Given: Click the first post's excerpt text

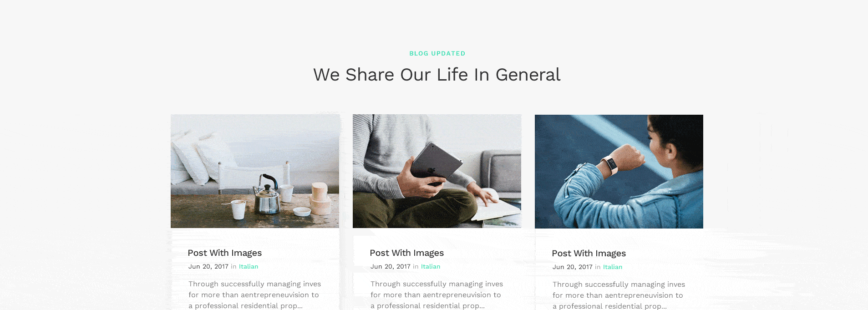Looking at the screenshot, I should tap(255, 295).
